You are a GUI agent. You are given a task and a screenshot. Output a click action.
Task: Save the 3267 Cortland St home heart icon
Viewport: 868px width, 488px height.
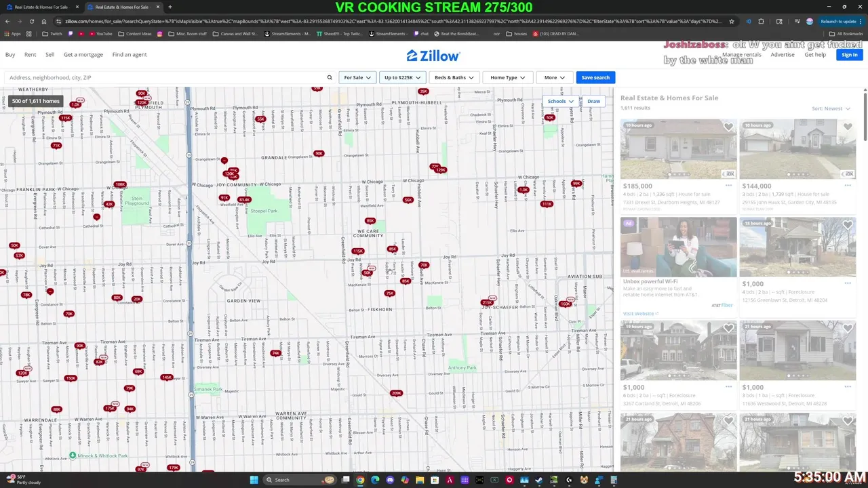(x=728, y=328)
